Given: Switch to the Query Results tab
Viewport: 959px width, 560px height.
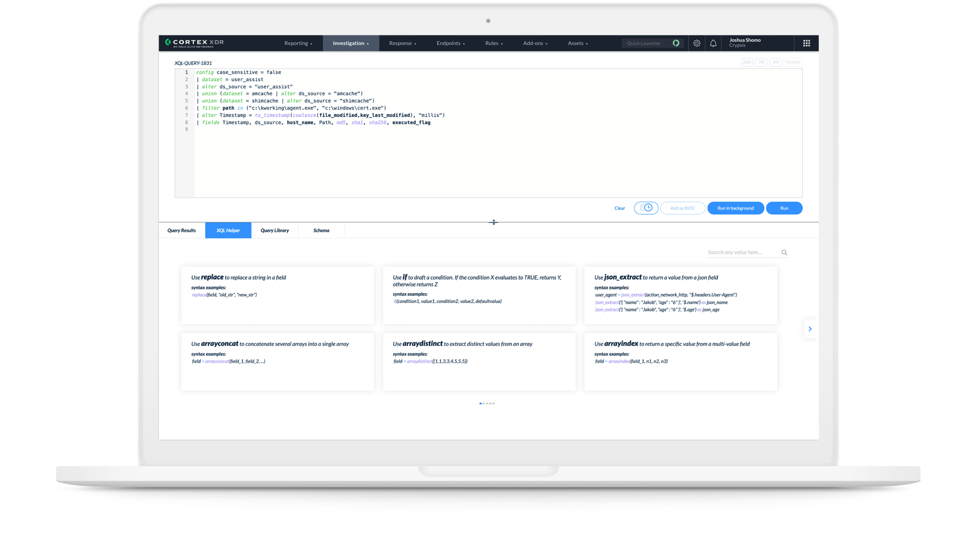Looking at the screenshot, I should click(181, 230).
